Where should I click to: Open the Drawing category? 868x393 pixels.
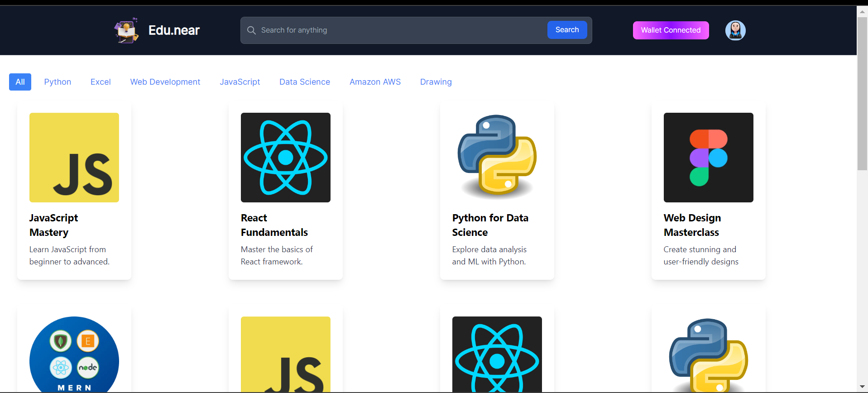436,82
